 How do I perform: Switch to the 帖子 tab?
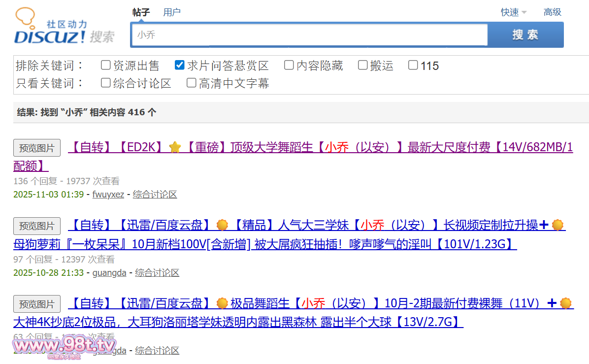[141, 12]
